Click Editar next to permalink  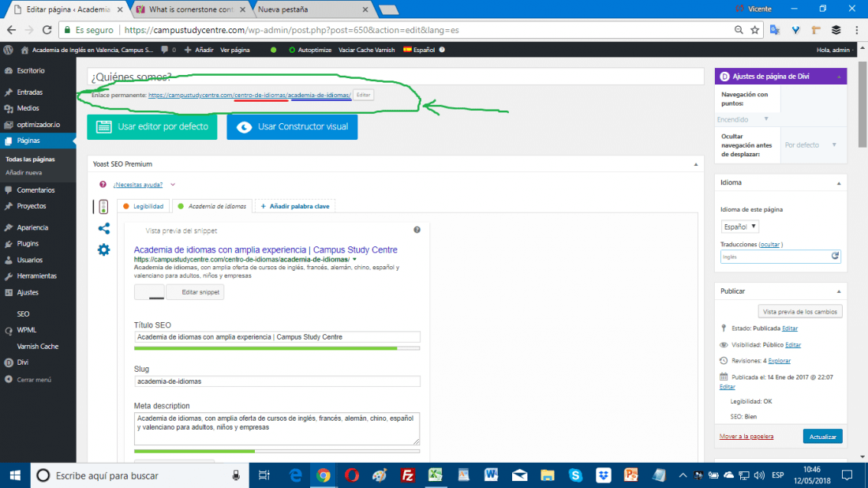click(363, 95)
